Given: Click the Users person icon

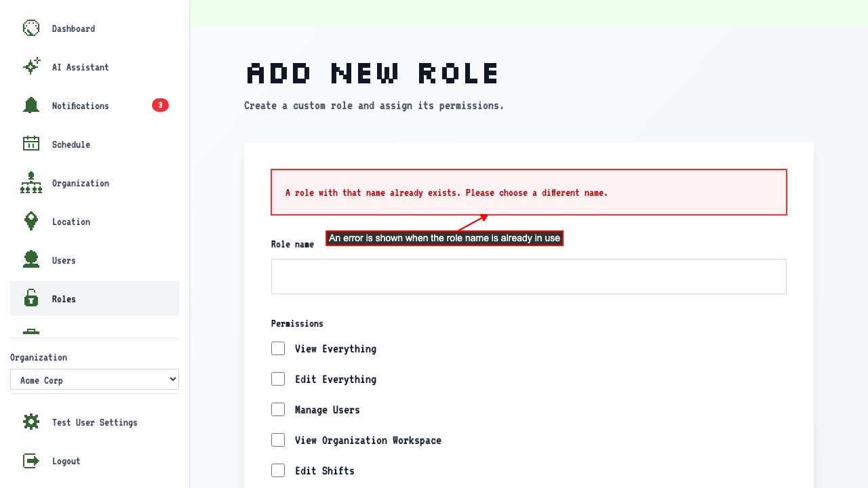Looking at the screenshot, I should (x=31, y=260).
